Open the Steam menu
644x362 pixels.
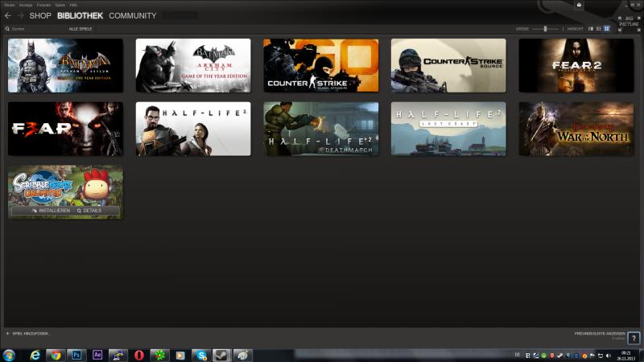click(x=10, y=4)
